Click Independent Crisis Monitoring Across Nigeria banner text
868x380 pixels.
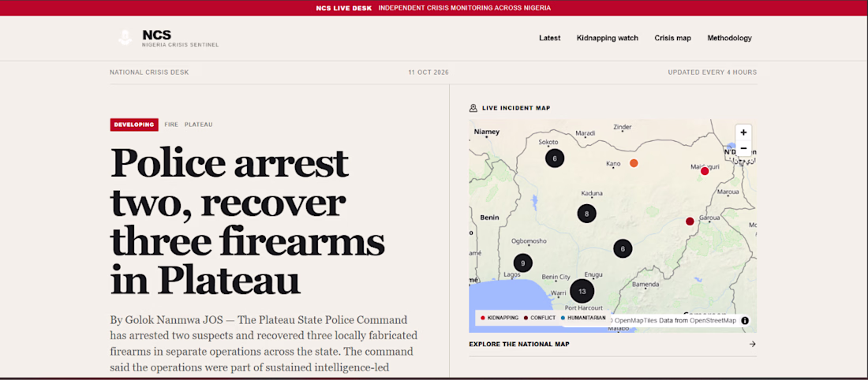(465, 8)
